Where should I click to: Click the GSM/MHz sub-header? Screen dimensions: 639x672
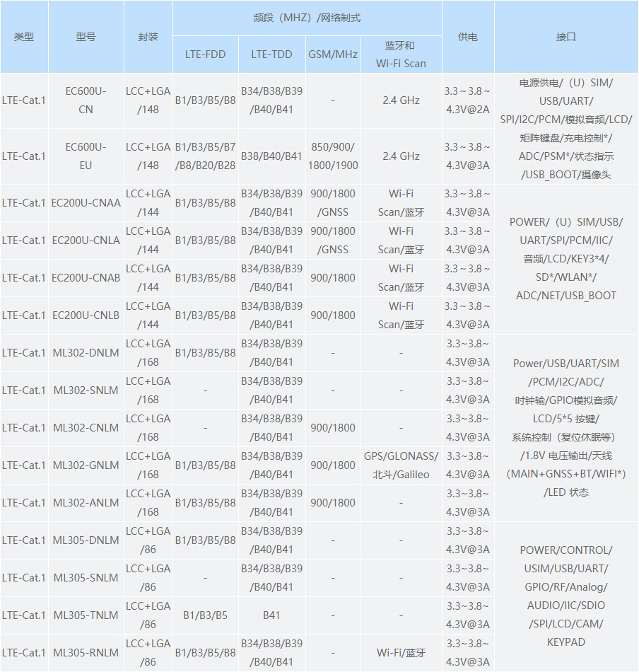[x=333, y=54]
